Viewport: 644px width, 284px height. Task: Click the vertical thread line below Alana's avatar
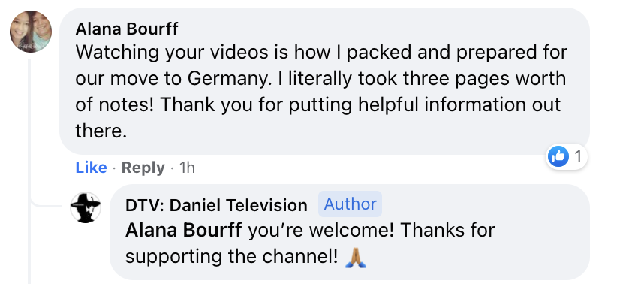click(x=29, y=172)
